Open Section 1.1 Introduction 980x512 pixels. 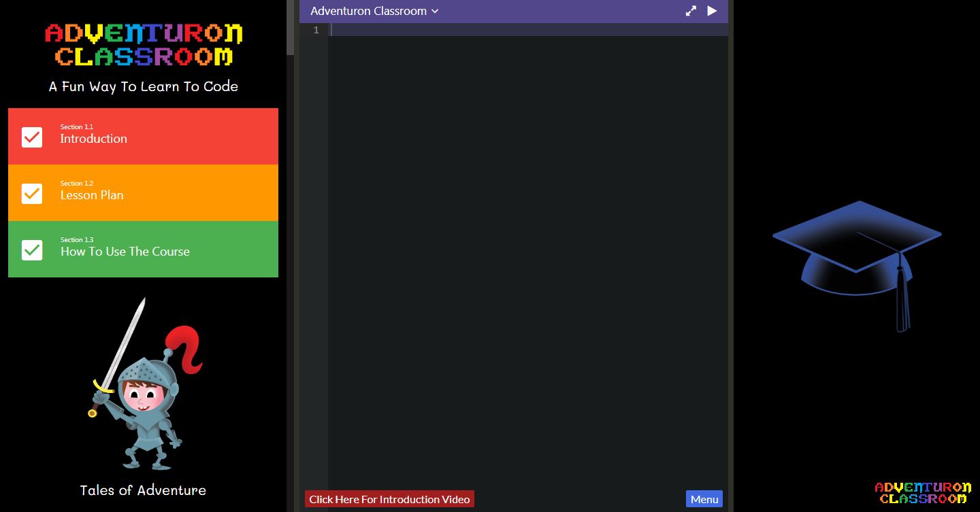coord(143,136)
